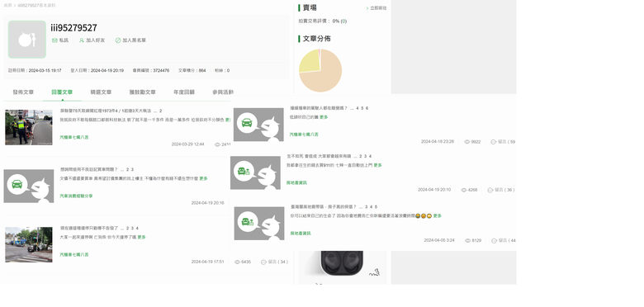Open the car thumbnail of the 2024-04-18 23:28 post
This screenshot has width=644, height=307.
(x=258, y=125)
